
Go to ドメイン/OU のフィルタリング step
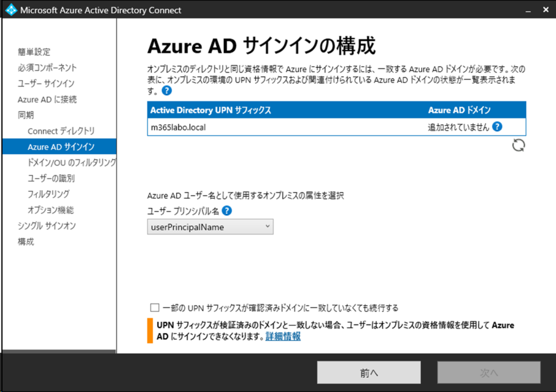(72, 162)
